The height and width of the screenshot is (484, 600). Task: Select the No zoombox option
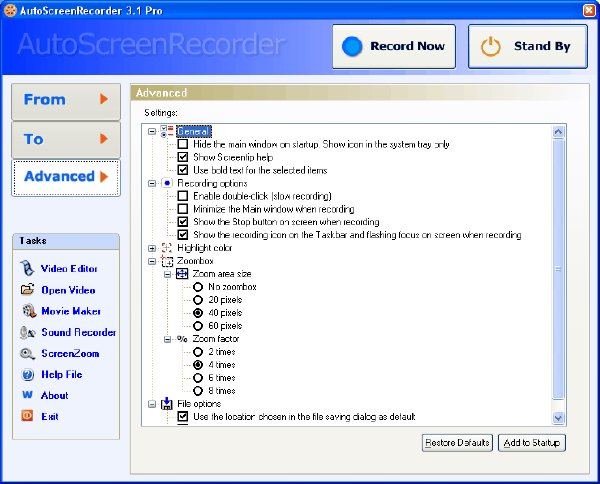tap(198, 287)
